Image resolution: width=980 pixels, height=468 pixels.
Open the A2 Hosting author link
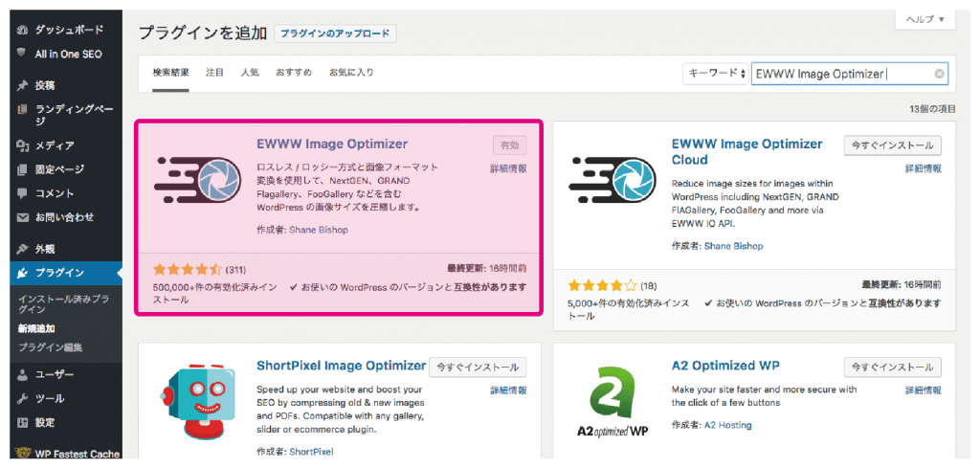(x=727, y=425)
